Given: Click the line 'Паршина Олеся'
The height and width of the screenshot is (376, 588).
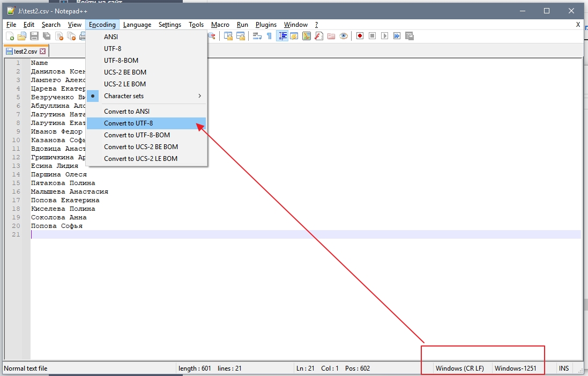Looking at the screenshot, I should pyautogui.click(x=58, y=174).
